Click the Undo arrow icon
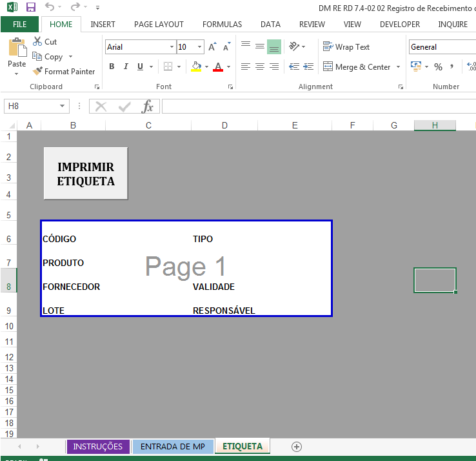 [x=50, y=6]
